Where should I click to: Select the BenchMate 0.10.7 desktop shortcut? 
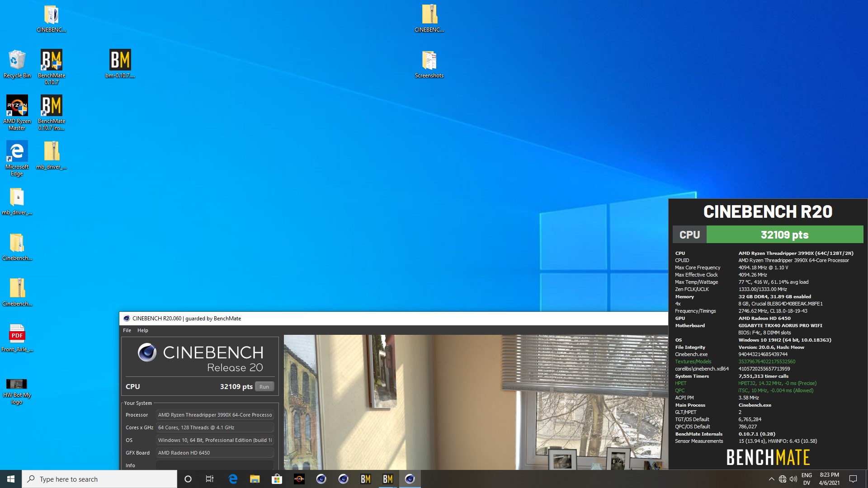point(52,66)
